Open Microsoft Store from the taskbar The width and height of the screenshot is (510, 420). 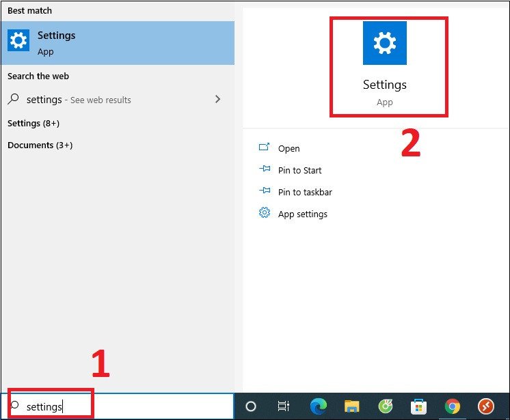418,406
